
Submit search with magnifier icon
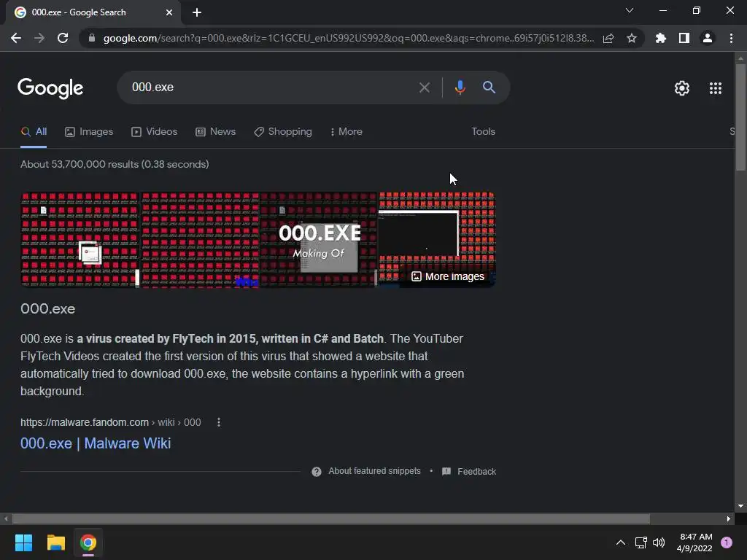pyautogui.click(x=489, y=87)
